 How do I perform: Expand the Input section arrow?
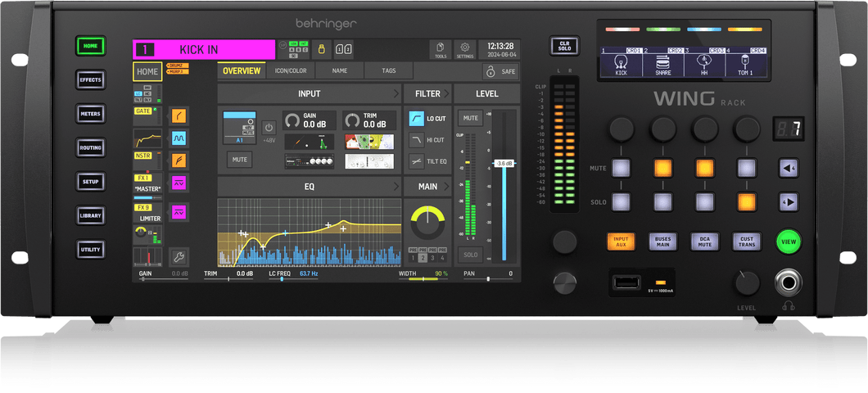(395, 94)
